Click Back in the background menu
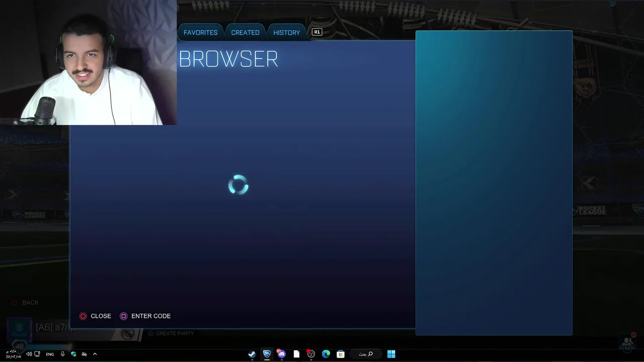The width and height of the screenshot is (644, 362). tap(30, 302)
